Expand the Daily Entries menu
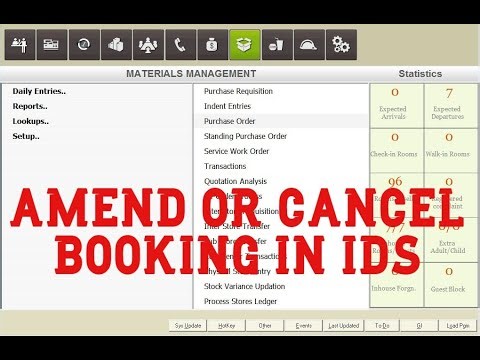Viewport: 480px width, 360px height. (x=39, y=91)
